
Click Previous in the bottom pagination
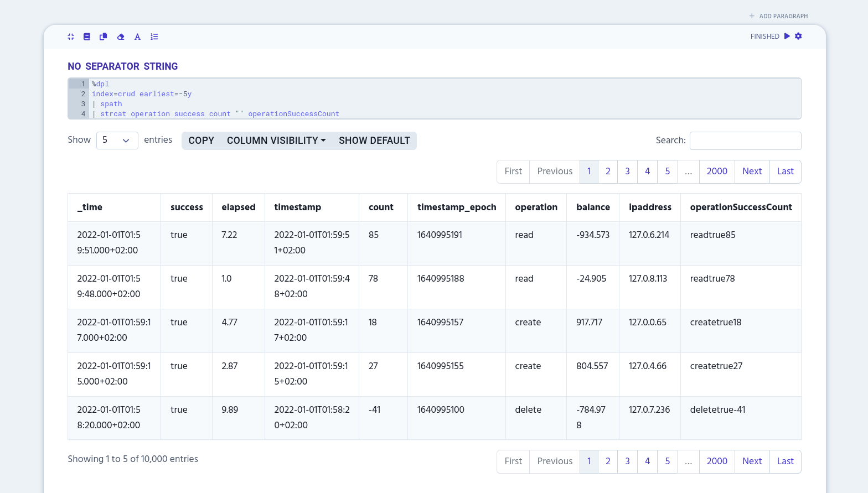pos(555,461)
